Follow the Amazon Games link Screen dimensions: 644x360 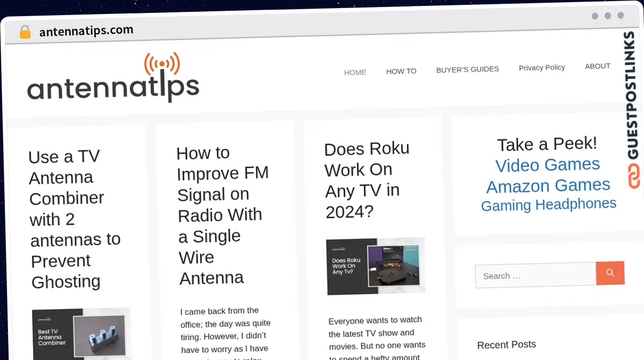point(548,185)
